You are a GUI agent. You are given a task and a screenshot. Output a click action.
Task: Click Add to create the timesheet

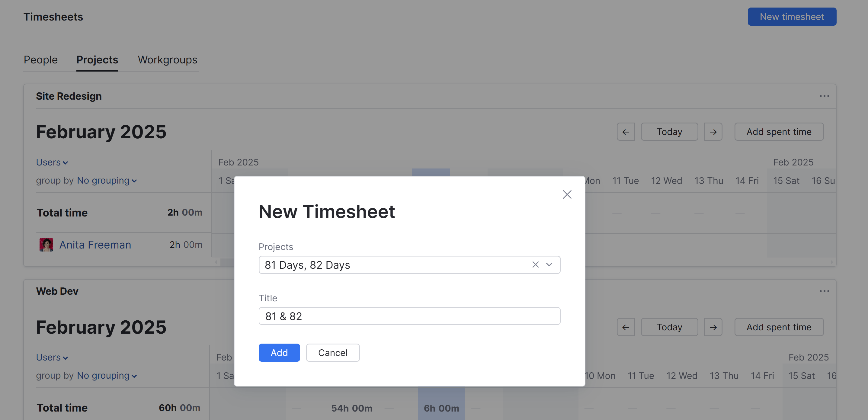coord(279,353)
